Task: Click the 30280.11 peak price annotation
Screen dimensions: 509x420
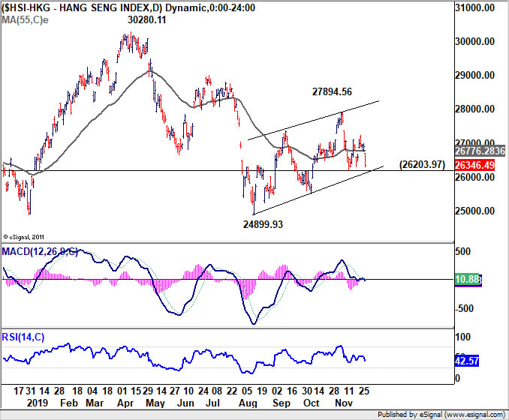Action: (146, 19)
